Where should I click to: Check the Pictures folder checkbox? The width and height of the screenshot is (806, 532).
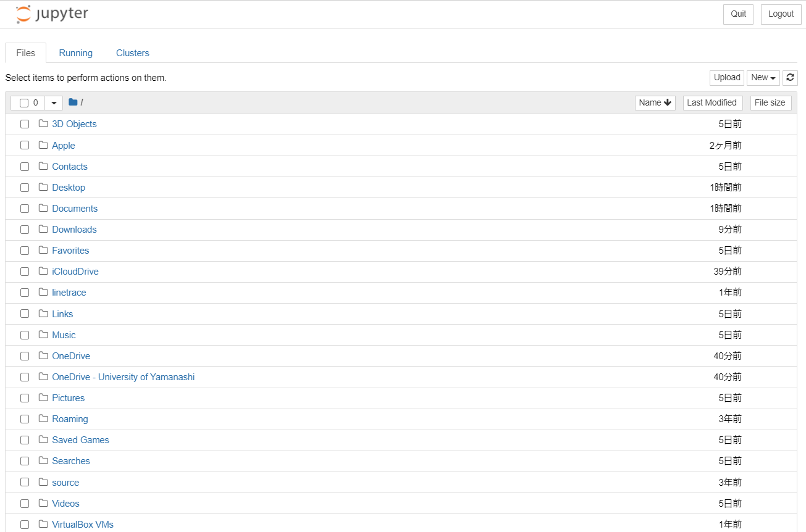[x=25, y=398]
